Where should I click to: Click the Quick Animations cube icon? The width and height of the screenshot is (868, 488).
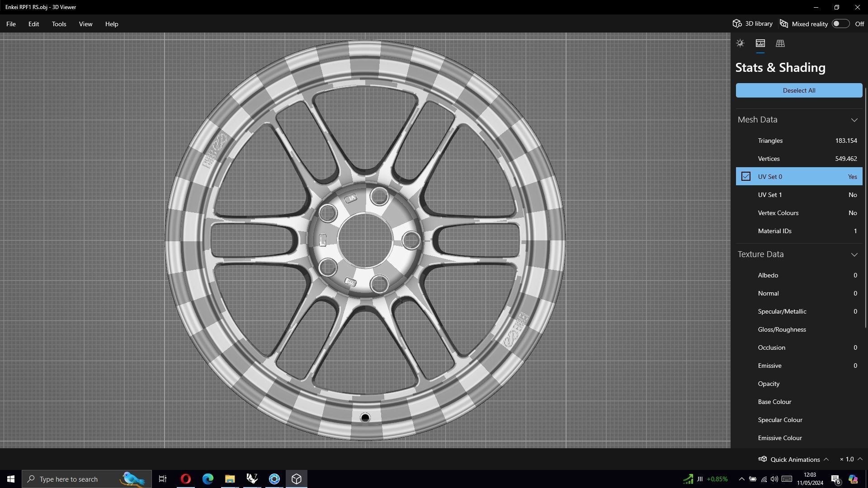[763, 459]
